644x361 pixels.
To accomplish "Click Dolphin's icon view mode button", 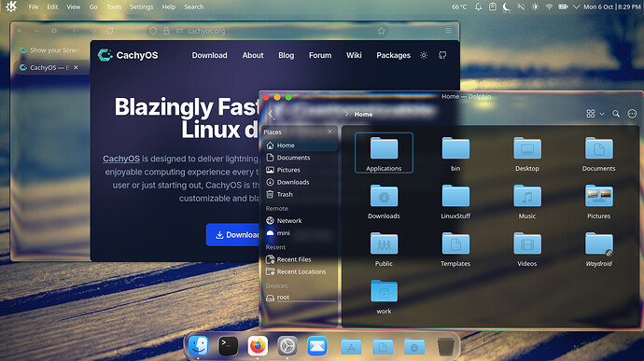I will coord(590,114).
